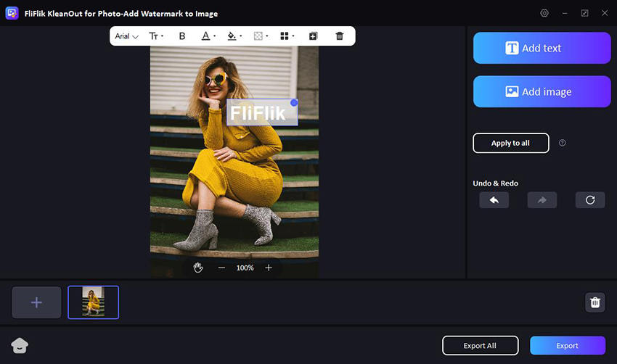The image size is (617, 364).
Task: Duplicate the selected watermark
Action: [314, 36]
